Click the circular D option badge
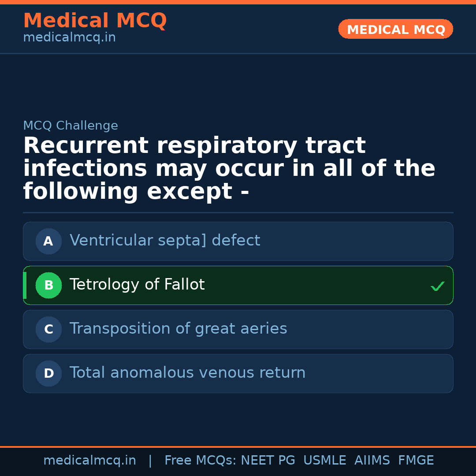Image resolution: width=476 pixels, height=476 pixels. pyautogui.click(x=48, y=373)
